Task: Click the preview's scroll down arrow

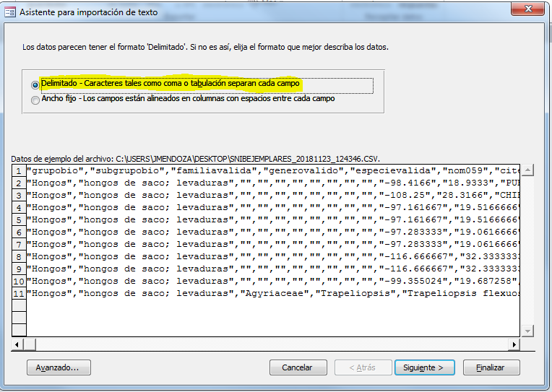Action: click(527, 330)
